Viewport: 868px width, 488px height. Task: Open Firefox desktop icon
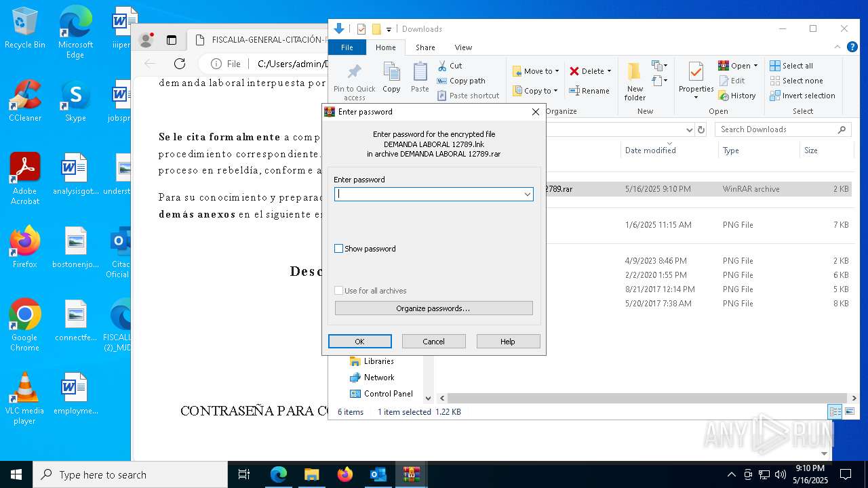[x=25, y=247]
